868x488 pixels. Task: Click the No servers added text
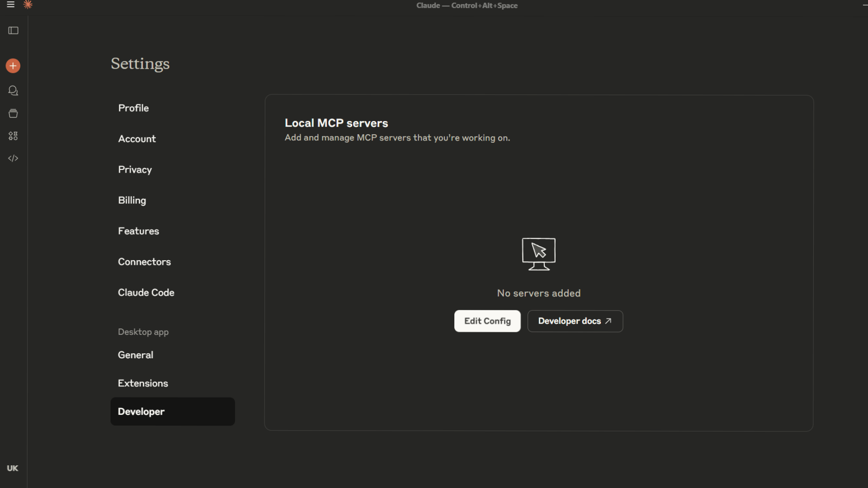pos(538,293)
